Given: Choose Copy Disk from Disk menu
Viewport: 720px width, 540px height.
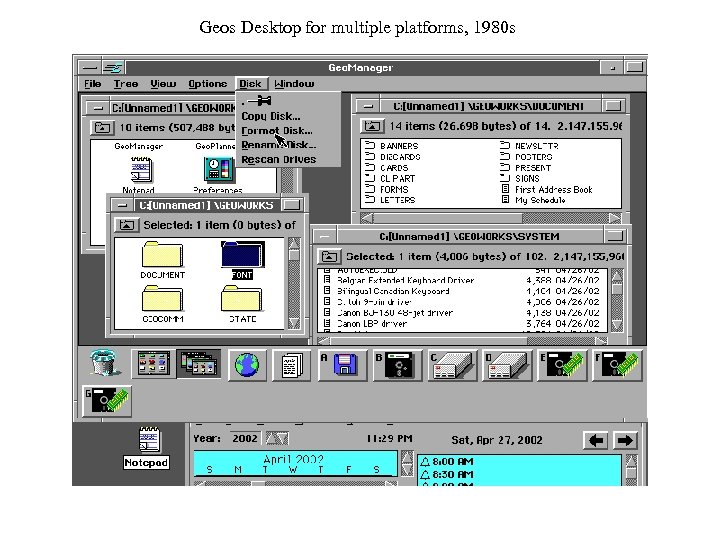Looking at the screenshot, I should (x=271, y=116).
